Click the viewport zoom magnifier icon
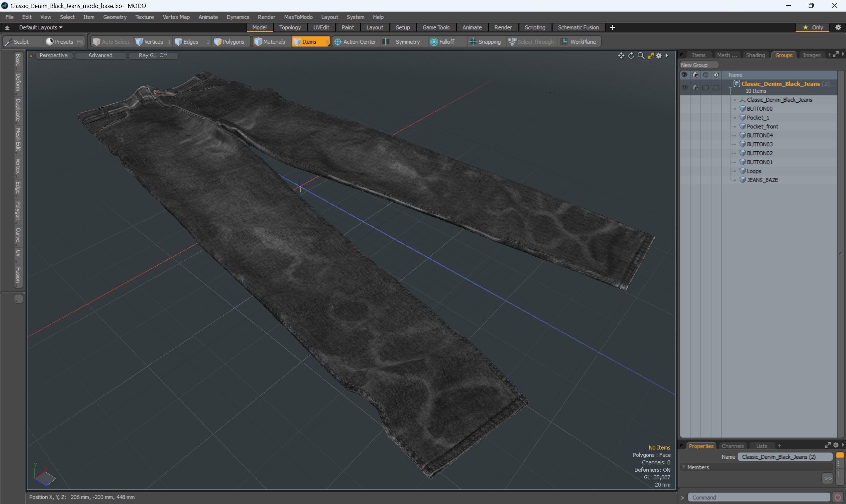This screenshot has width=846, height=504. coord(641,55)
